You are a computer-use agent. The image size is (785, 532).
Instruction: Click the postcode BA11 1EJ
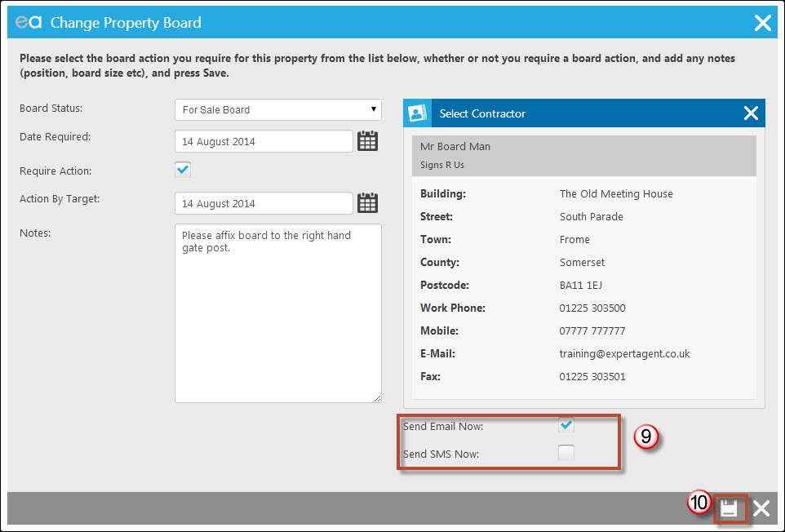point(581,286)
